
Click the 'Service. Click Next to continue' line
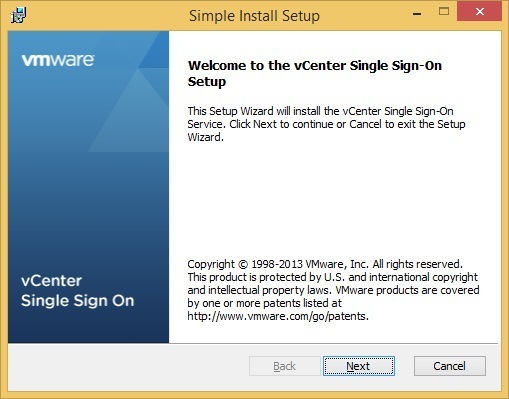[326, 124]
